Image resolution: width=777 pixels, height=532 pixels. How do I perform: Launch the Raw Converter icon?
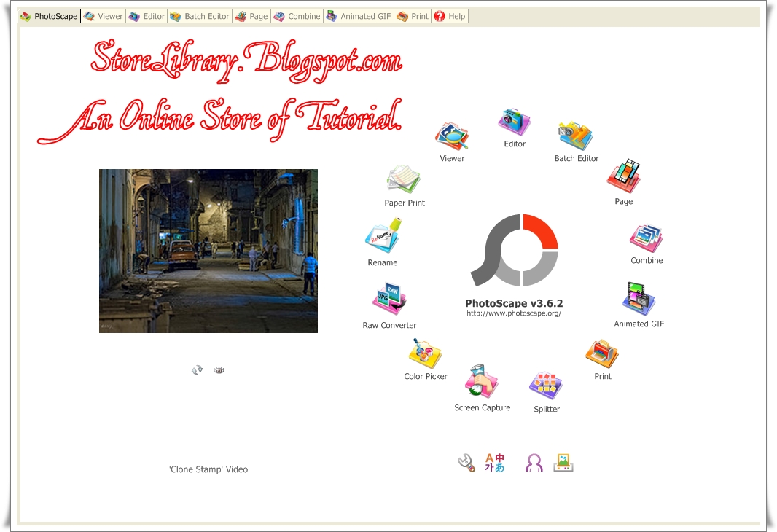(389, 299)
